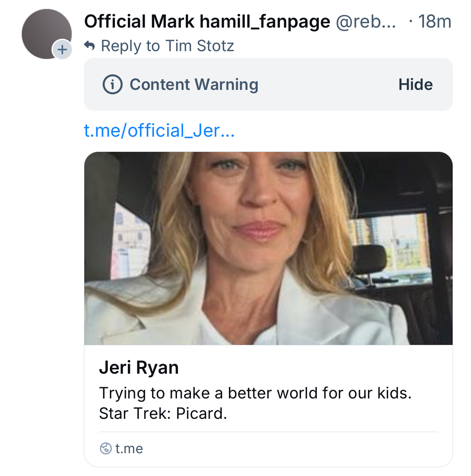This screenshot has height=476, width=471.
Task: Click the globe icon beside t.me
Action: tap(105, 448)
